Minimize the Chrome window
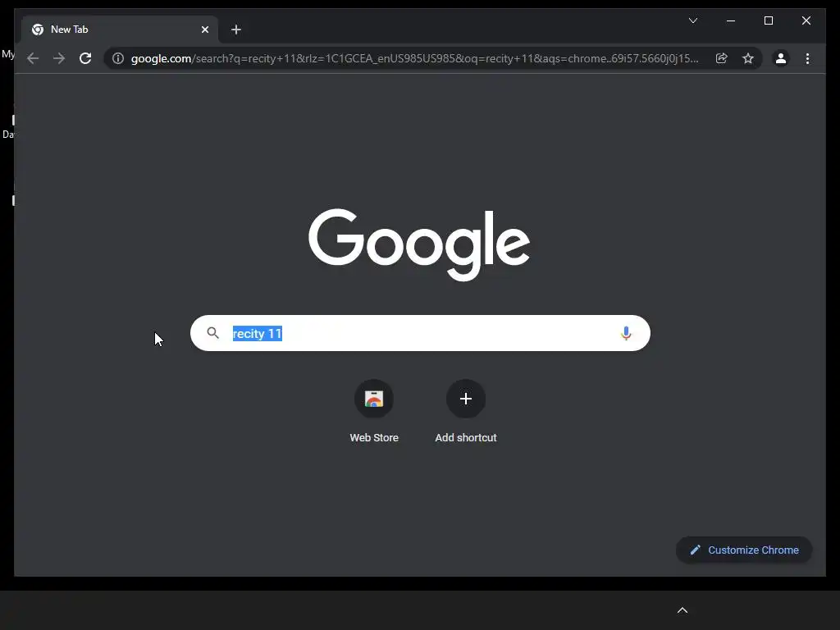Screen dimensions: 840x630 (x=731, y=21)
